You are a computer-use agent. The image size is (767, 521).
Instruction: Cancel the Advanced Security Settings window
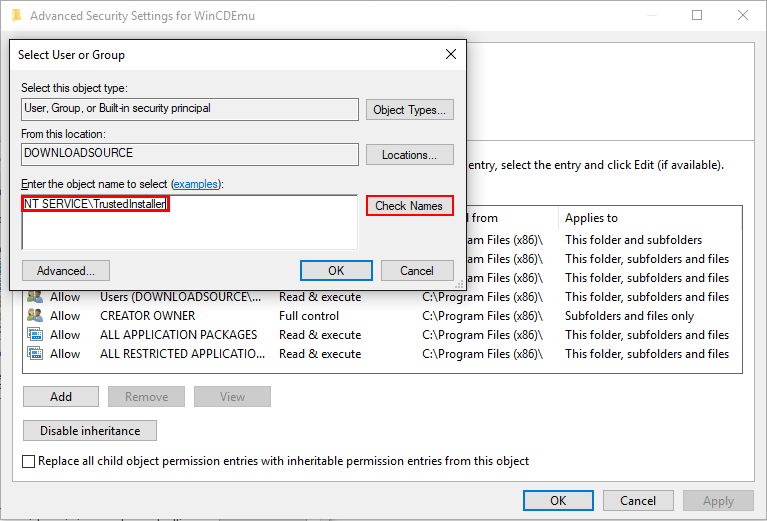tap(638, 500)
